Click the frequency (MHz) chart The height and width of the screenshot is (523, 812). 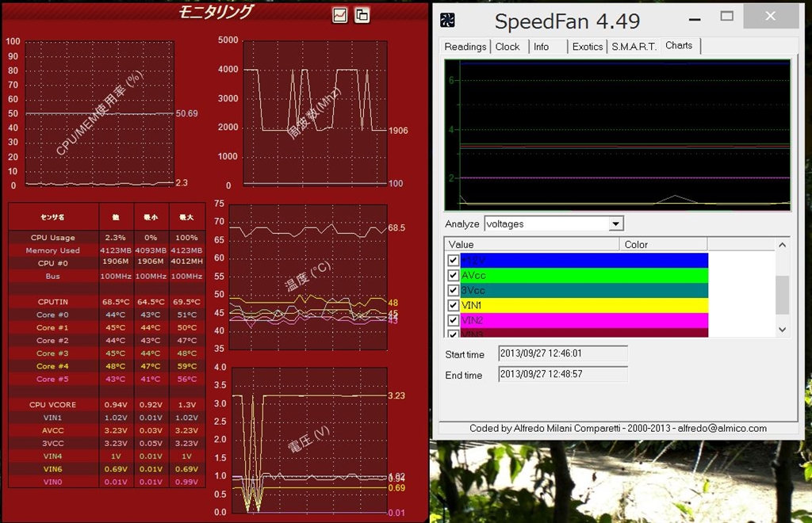316,113
